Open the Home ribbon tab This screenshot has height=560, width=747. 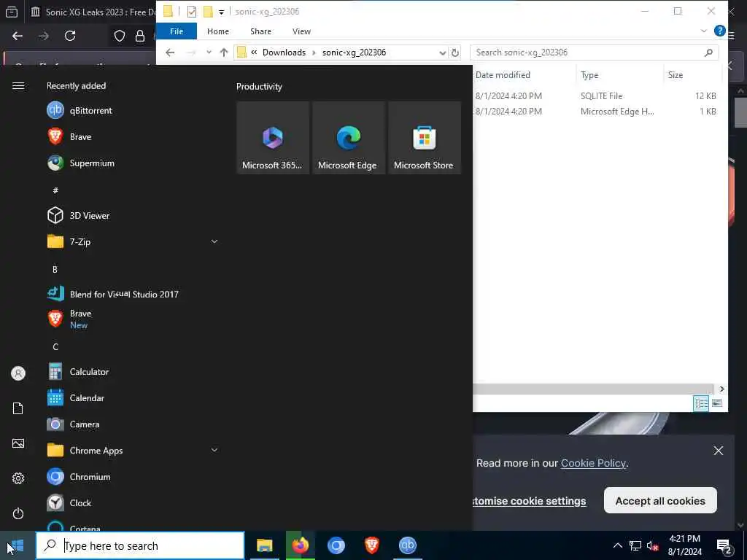tap(217, 31)
